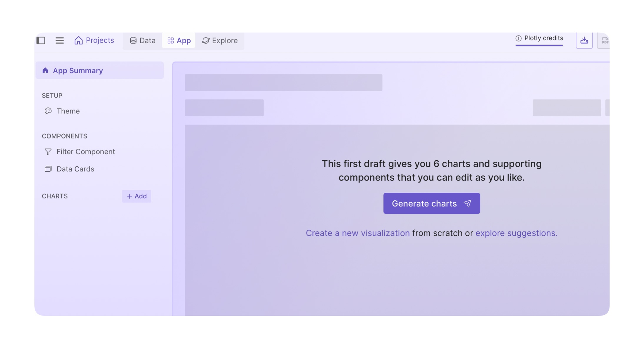Follow the Create a new visualization link
Viewport: 644px width, 352px height.
(357, 233)
